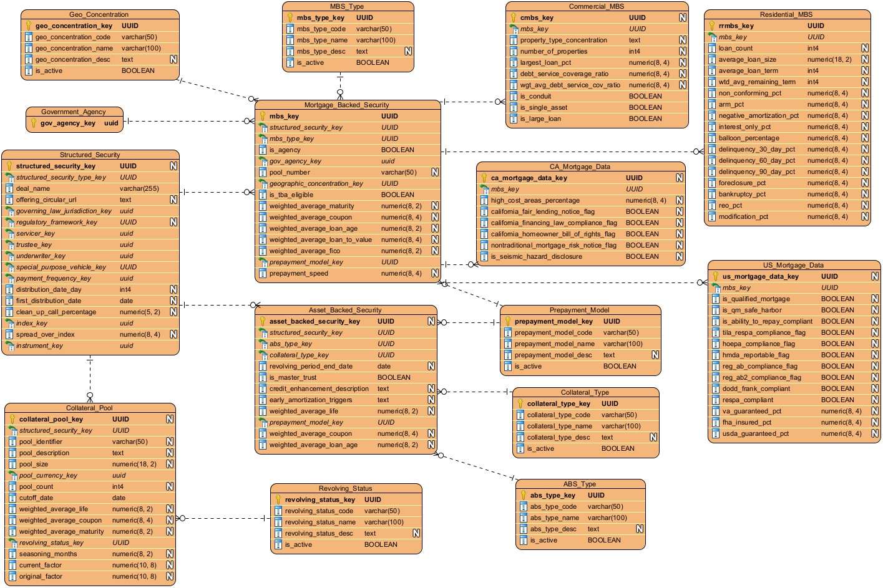Select column icon next to is_qm_safe_harbor
Screen dimensions: 883x588
click(716, 311)
